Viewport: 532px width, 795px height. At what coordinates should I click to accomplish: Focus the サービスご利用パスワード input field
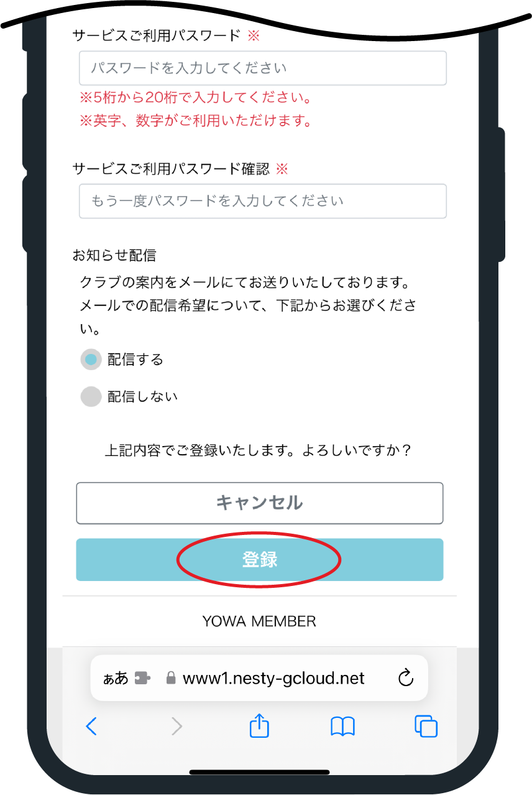[x=263, y=68]
